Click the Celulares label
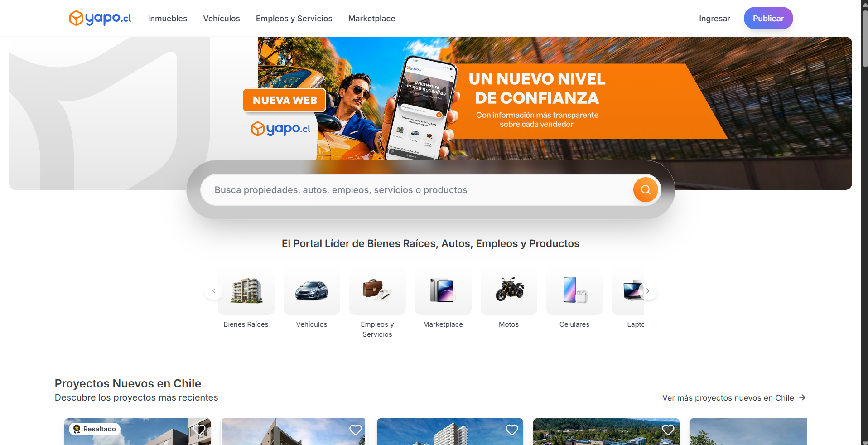Viewport: 868px width, 445px height. pyautogui.click(x=574, y=324)
